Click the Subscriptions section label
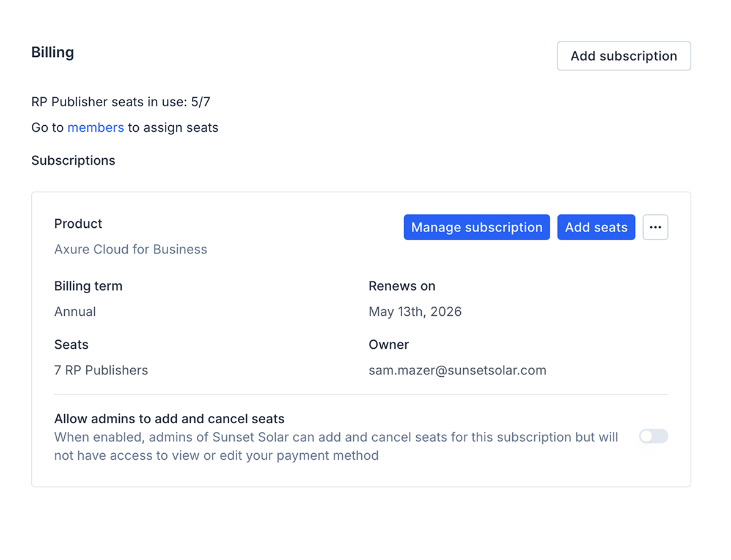731x560 pixels. (x=73, y=161)
